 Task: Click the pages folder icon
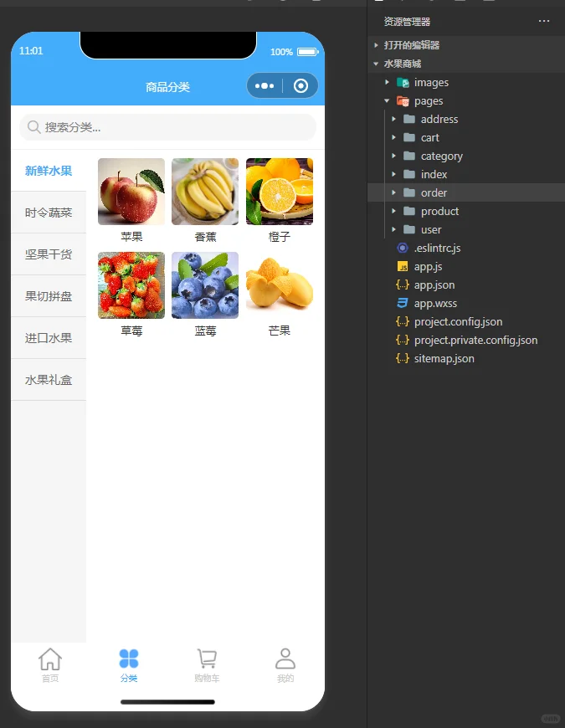(403, 100)
